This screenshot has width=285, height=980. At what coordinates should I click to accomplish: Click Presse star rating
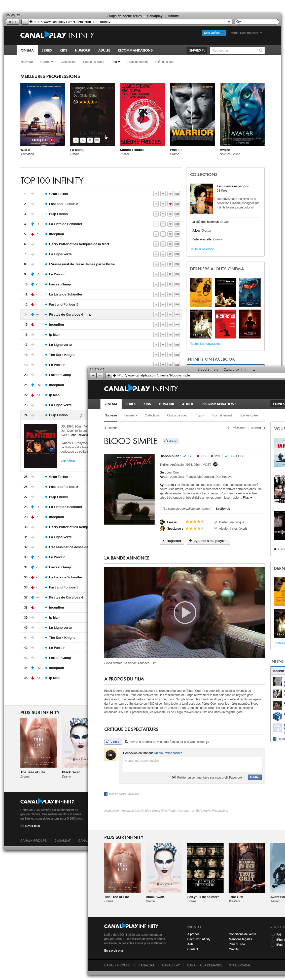point(195,522)
